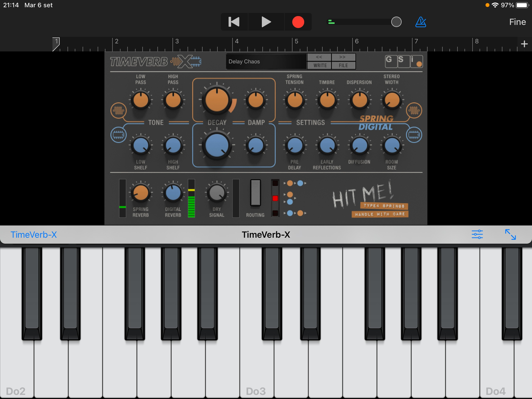Click bar 5 on the timeline ruler
Screen dimensions: 532x399
point(296,41)
